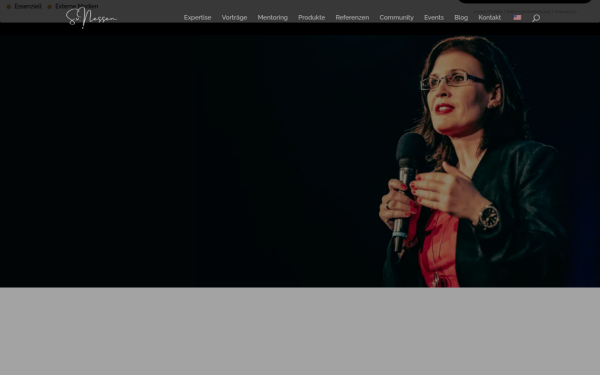This screenshot has width=600, height=375.
Task: Open the Impressum link
Action: tap(566, 12)
